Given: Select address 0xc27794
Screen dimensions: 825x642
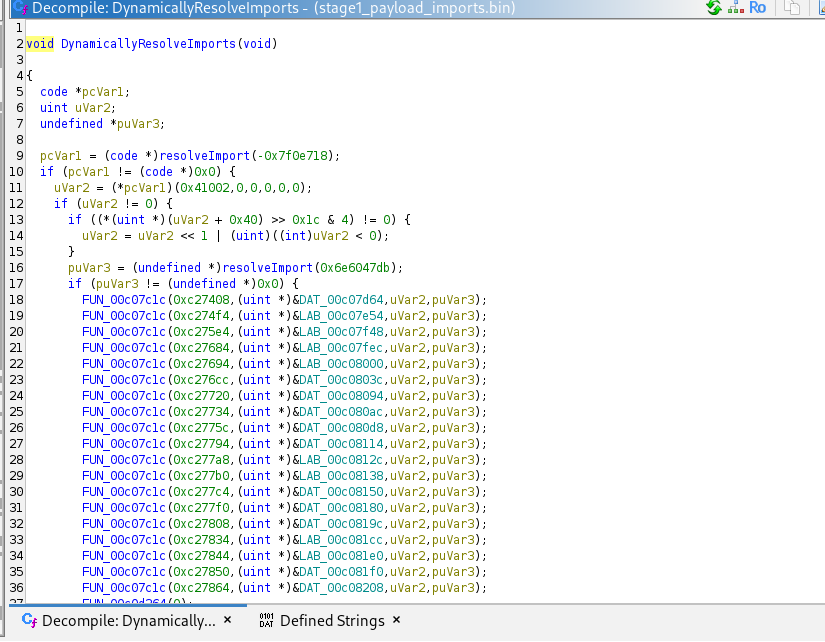Looking at the screenshot, I should click(202, 444).
